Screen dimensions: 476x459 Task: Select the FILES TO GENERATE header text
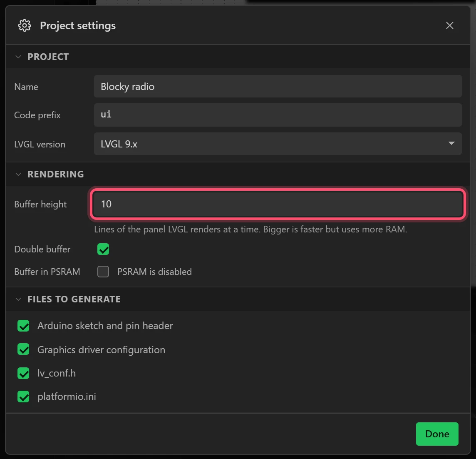coord(74,299)
